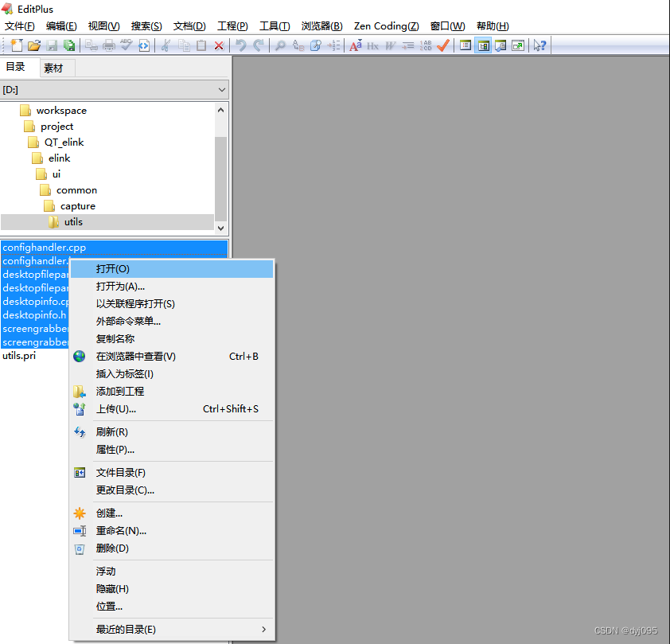
Task: Open the 窗口(W) menu
Action: pos(447,26)
